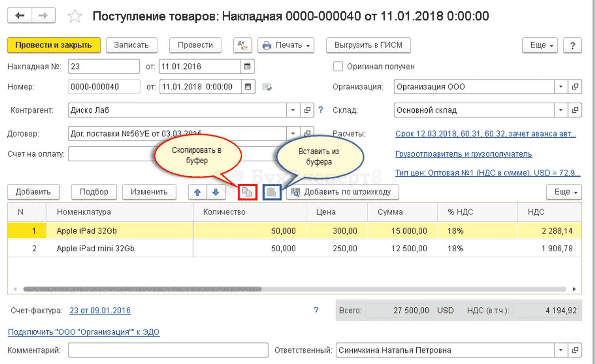Expand the Склад dropdown arrow
Screen dimensions: 595x364
tap(561, 110)
